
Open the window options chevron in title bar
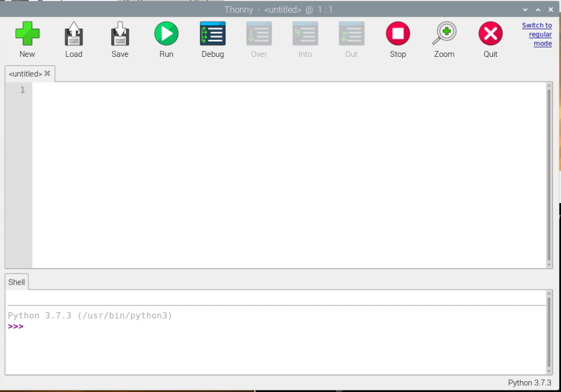coord(525,9)
